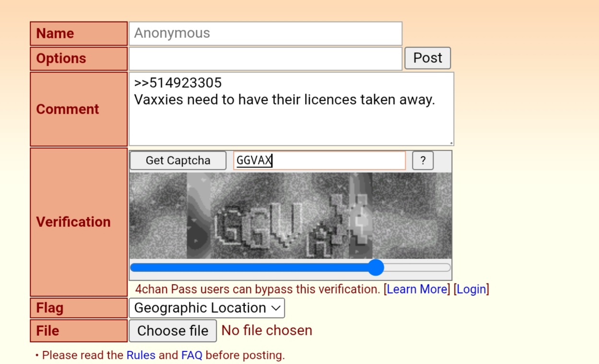
Task: Click the question mark captcha help button
Action: (x=423, y=161)
